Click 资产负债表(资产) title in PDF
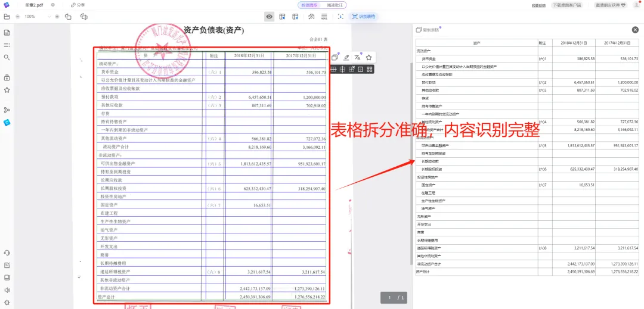This screenshot has width=644, height=309. pyautogui.click(x=213, y=30)
